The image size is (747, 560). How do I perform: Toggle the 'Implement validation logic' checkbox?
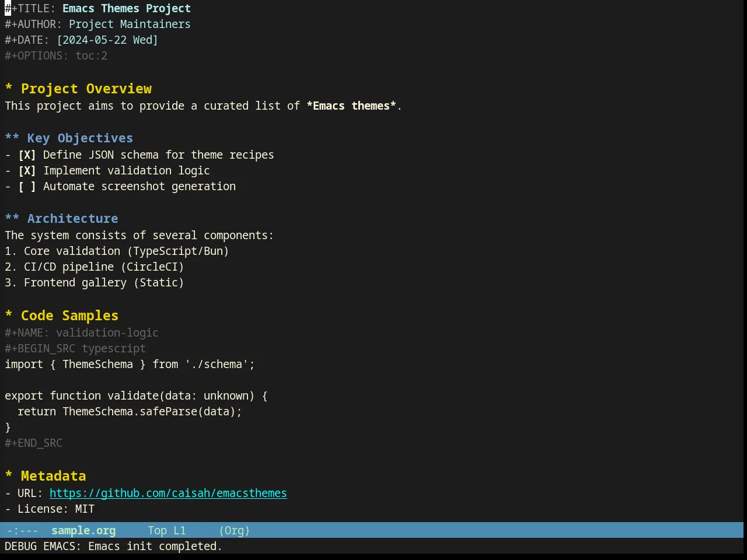27,171
